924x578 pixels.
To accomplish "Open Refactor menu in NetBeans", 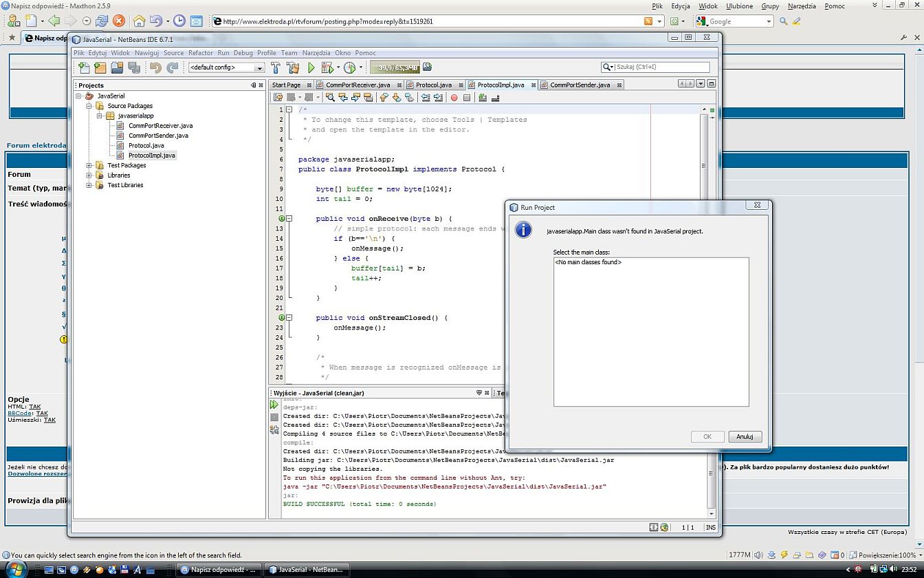I will 201,53.
